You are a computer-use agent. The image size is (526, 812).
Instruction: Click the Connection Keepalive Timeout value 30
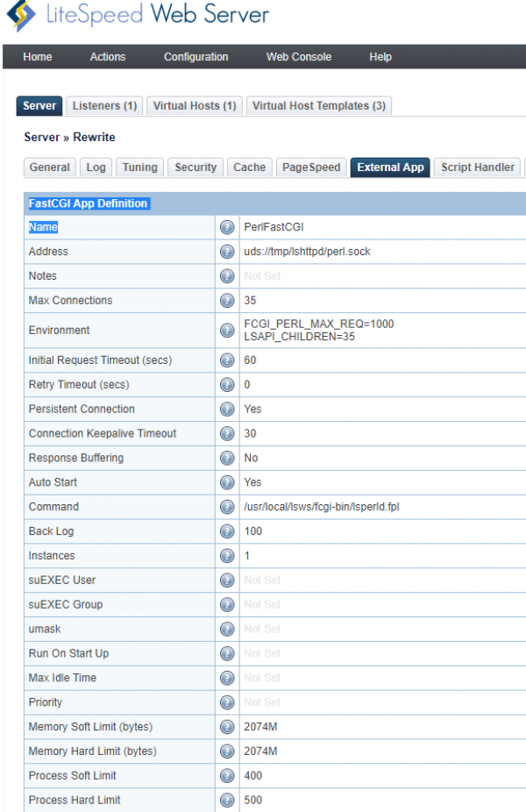[x=250, y=433]
